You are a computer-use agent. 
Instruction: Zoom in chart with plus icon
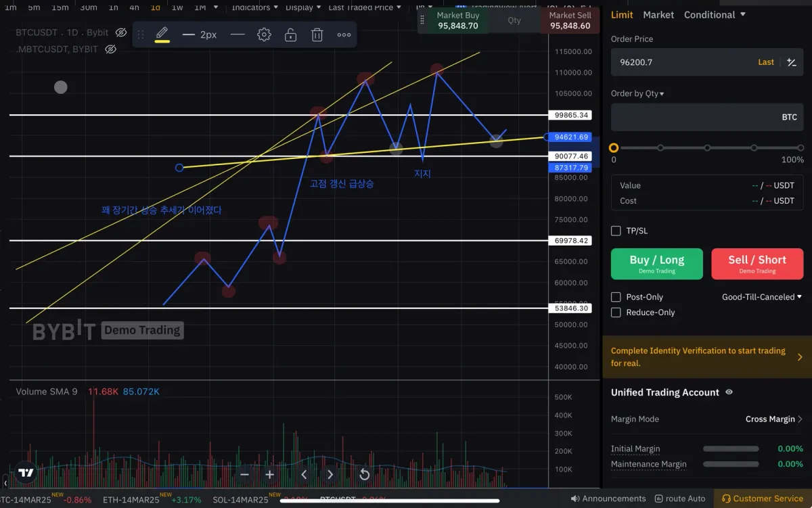pos(269,475)
